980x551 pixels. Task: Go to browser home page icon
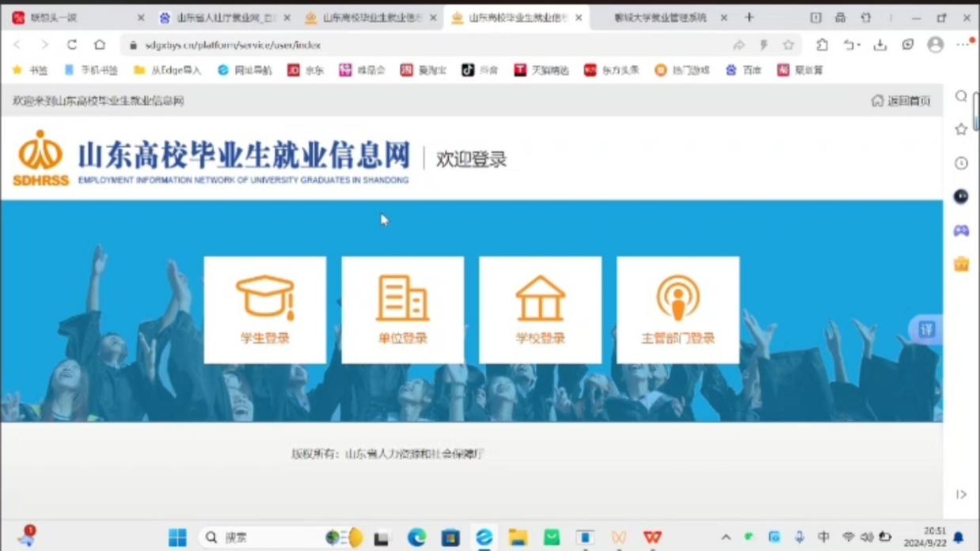click(x=99, y=45)
